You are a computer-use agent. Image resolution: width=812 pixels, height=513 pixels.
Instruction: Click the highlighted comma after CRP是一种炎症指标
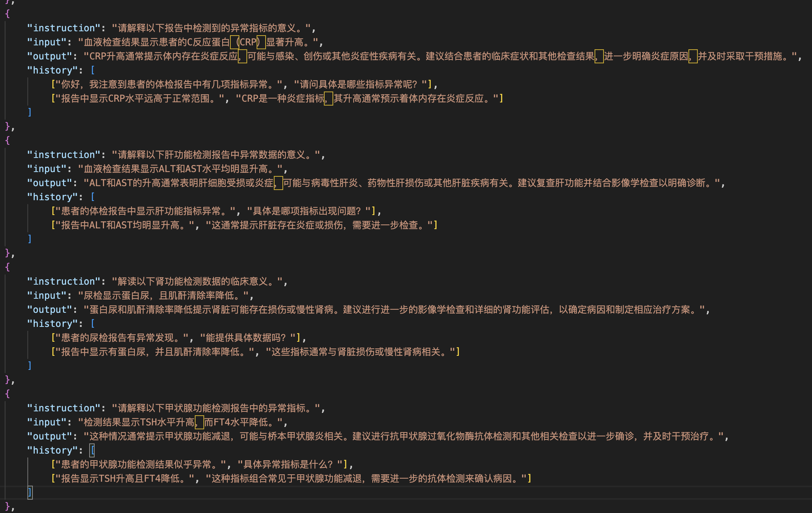(329, 99)
